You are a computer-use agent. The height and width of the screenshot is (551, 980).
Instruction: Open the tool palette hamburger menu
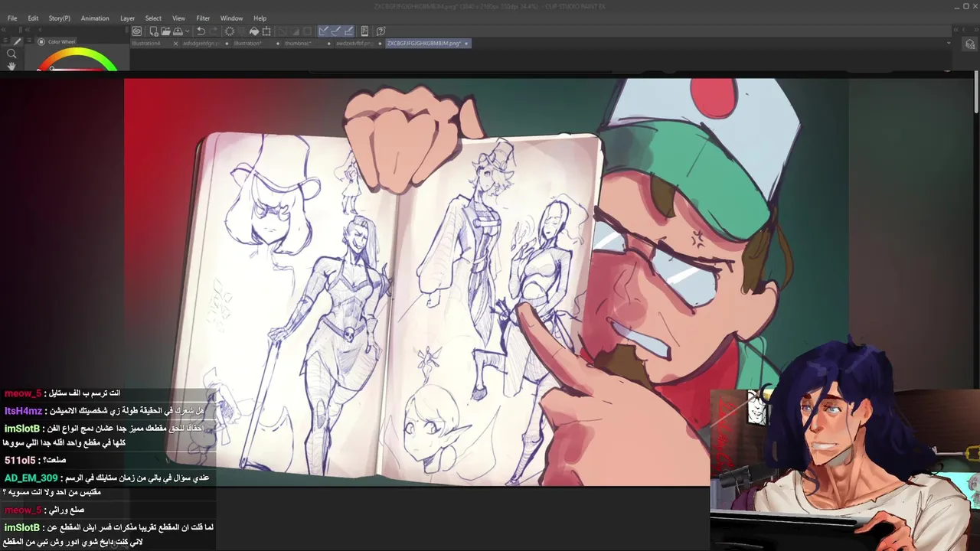(x=5, y=41)
